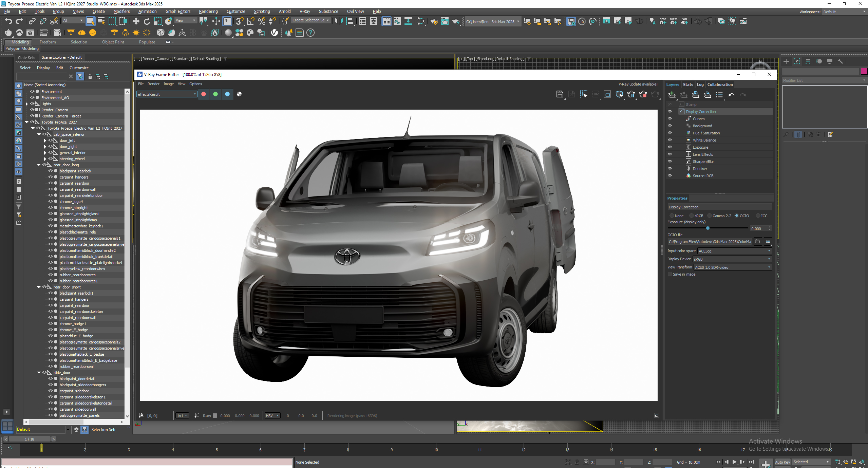Click the lock icon in Scene Explorer toolbar

90,77
